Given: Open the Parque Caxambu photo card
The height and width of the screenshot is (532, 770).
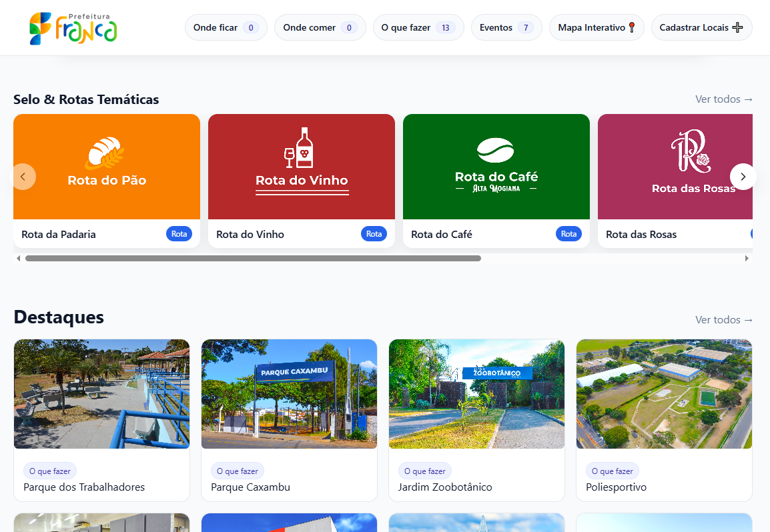Looking at the screenshot, I should coord(289,394).
